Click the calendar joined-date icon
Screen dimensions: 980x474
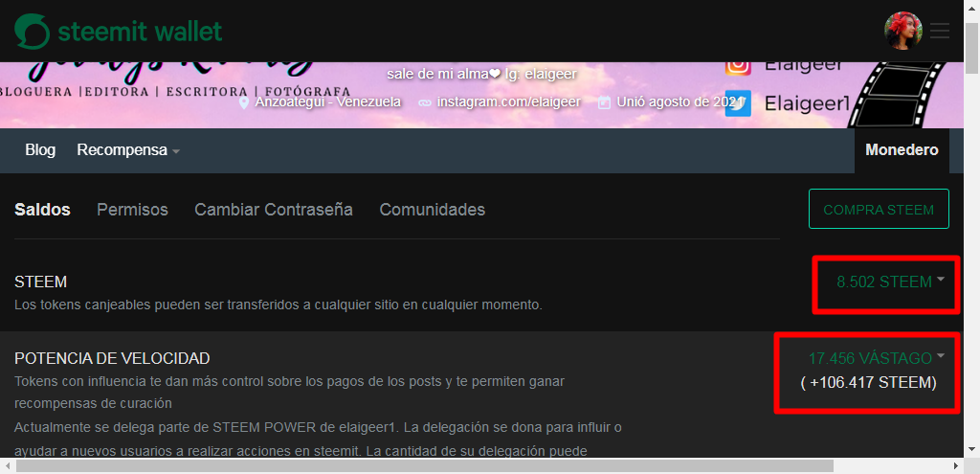pos(604,102)
